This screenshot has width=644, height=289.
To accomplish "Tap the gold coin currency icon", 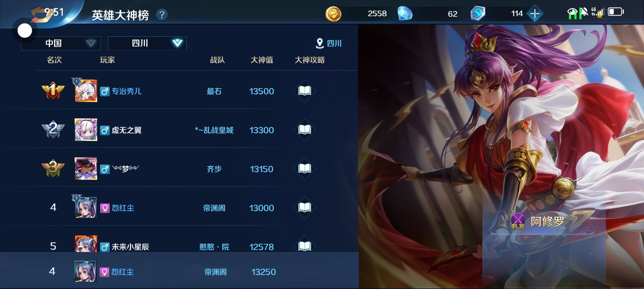I will [x=333, y=14].
